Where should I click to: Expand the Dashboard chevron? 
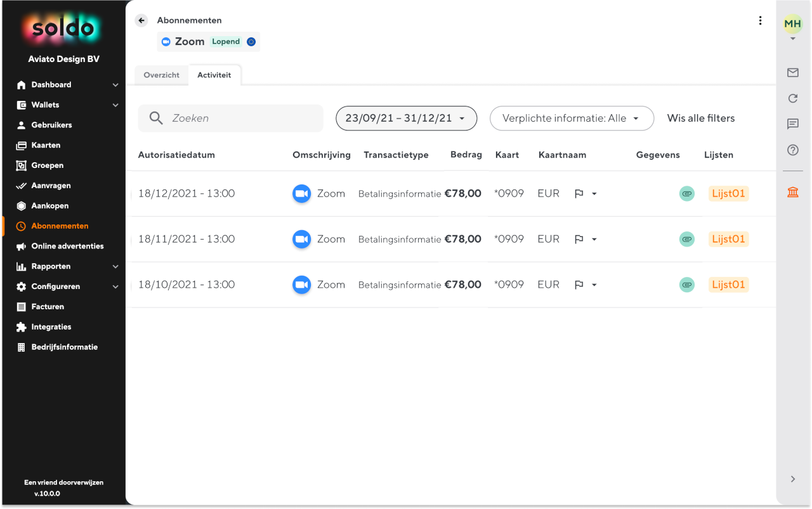point(115,85)
